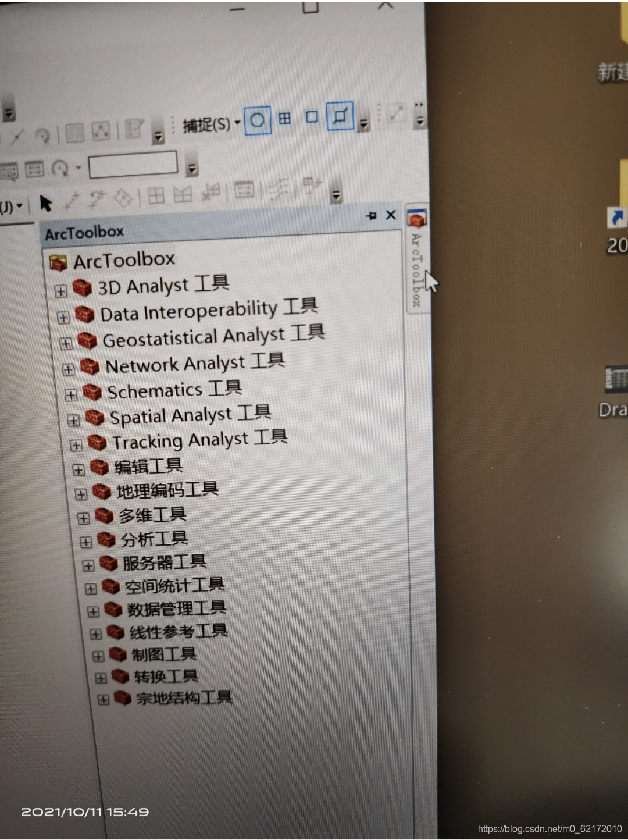The image size is (628, 840).
Task: Toggle Point Snapping circle button
Action: pos(257,121)
